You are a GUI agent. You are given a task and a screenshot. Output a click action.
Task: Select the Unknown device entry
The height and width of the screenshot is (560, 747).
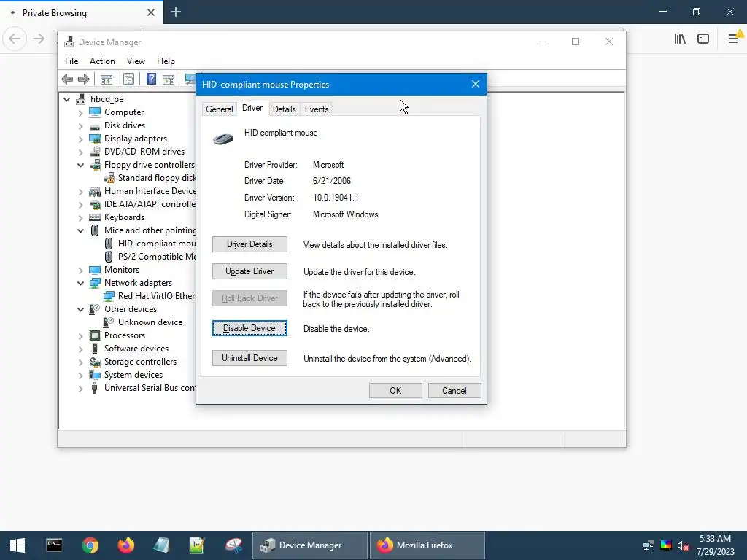click(150, 322)
